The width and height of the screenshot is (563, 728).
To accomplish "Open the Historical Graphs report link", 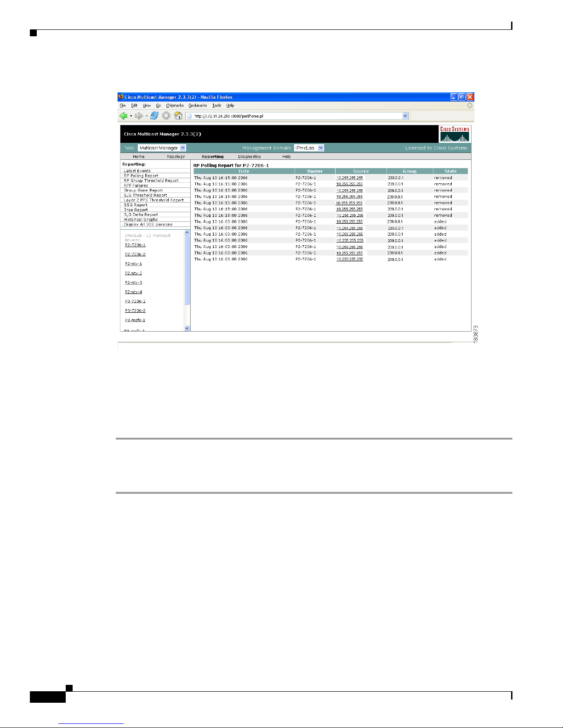I will point(141,220).
